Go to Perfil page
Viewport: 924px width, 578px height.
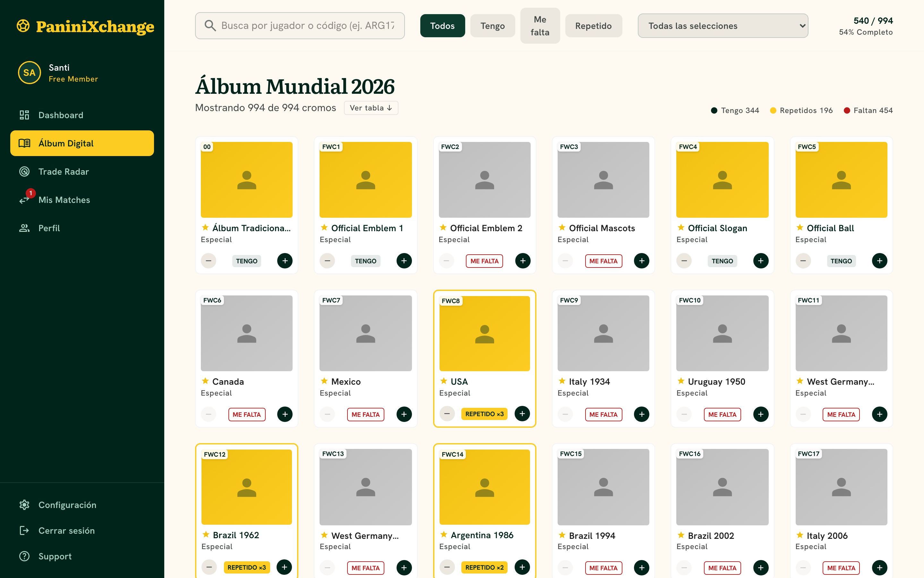pyautogui.click(x=82, y=228)
